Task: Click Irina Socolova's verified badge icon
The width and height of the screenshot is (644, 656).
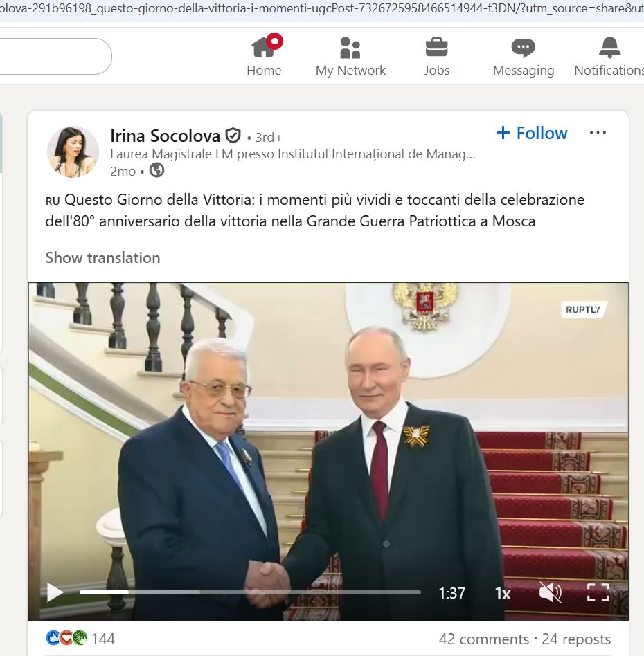Action: [233, 136]
